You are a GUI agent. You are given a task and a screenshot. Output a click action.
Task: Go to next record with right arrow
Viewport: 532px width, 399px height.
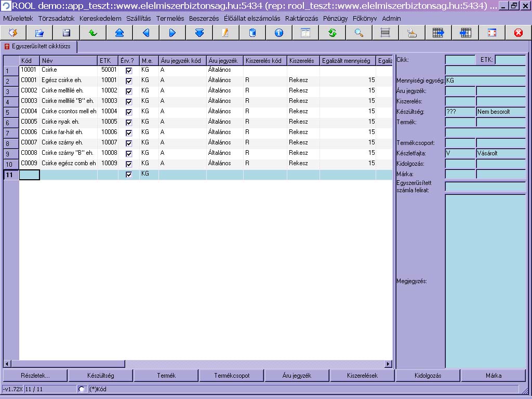click(172, 33)
